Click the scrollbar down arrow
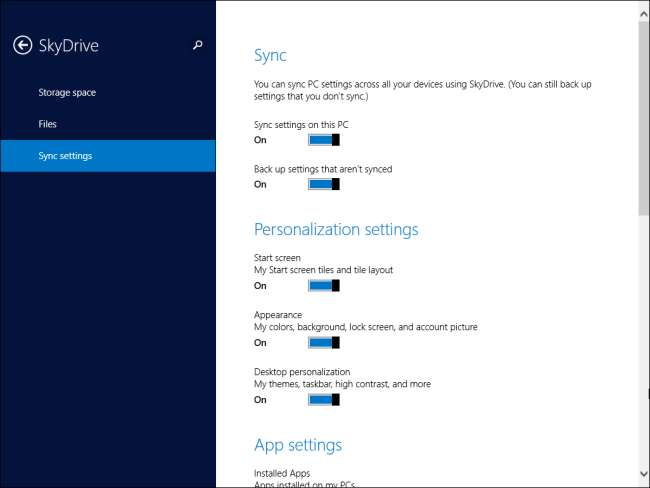650x488 pixels. click(x=643, y=473)
